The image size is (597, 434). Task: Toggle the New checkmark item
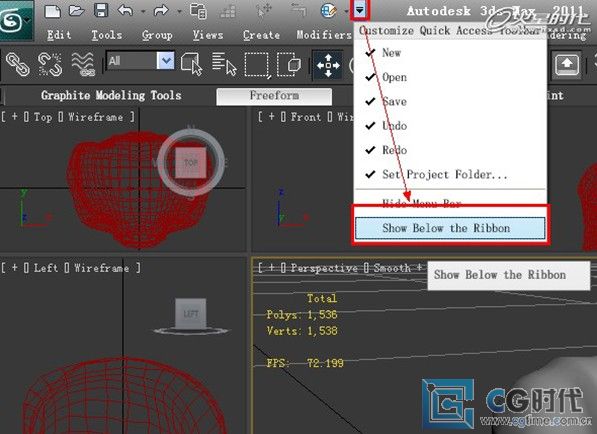(450, 53)
